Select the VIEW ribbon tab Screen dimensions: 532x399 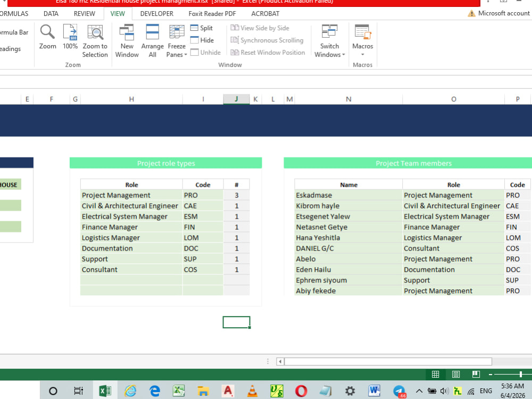pos(118,14)
